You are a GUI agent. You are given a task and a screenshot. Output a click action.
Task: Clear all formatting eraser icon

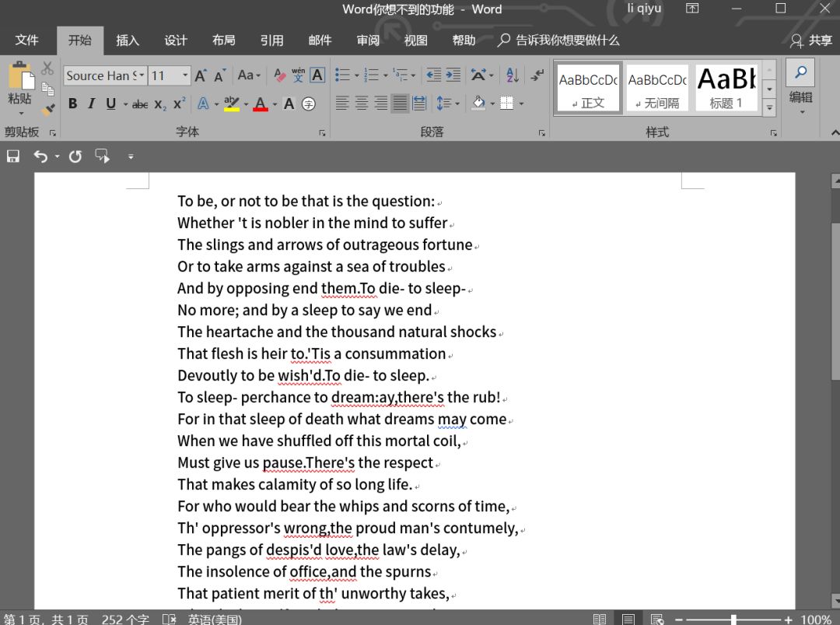[x=280, y=75]
